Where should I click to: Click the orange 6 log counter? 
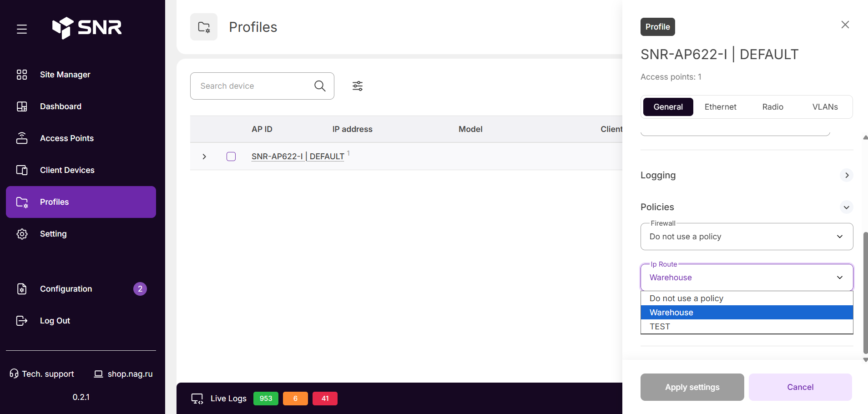click(x=295, y=399)
